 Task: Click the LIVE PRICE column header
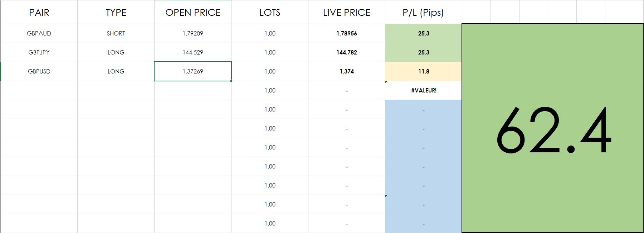tap(347, 13)
